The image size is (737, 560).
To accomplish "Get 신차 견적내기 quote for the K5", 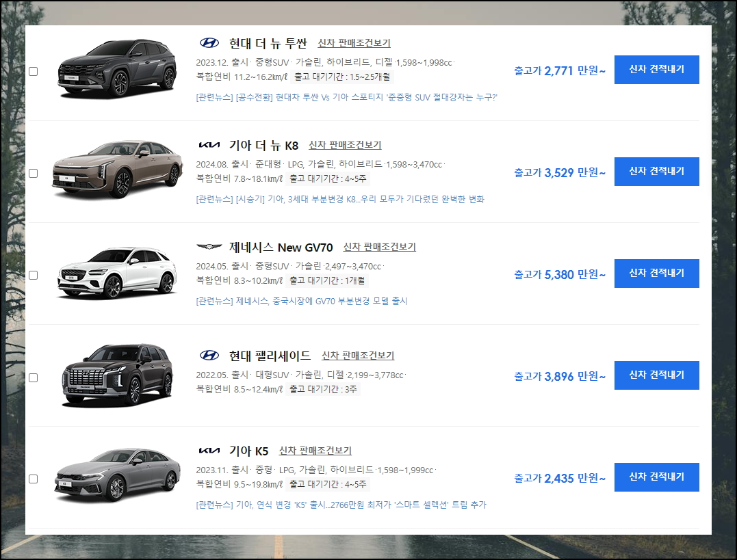I will click(x=657, y=477).
